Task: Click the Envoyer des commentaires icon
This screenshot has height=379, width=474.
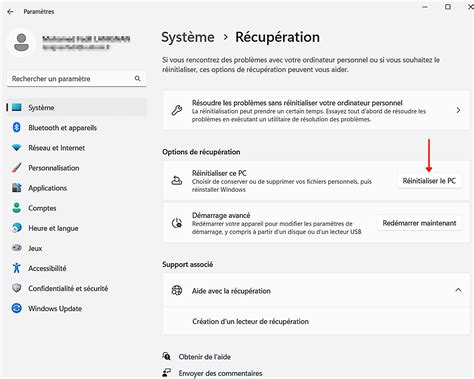Action: pos(167,373)
